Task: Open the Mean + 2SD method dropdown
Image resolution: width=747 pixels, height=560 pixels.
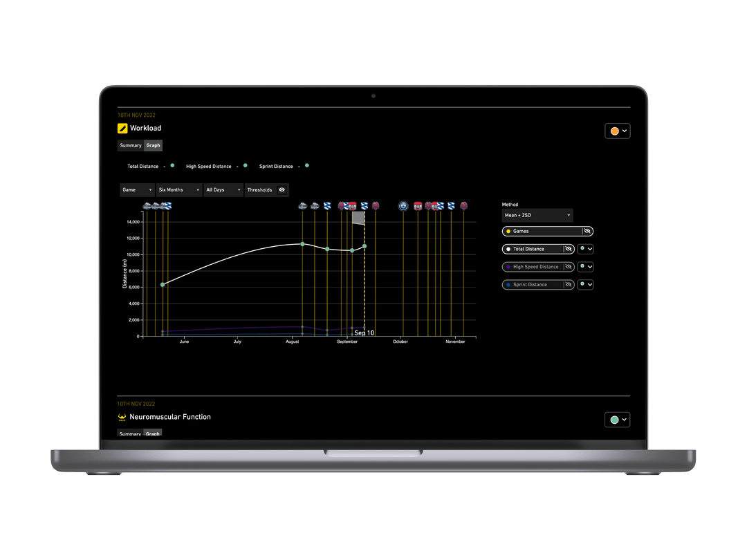Action: [x=537, y=215]
